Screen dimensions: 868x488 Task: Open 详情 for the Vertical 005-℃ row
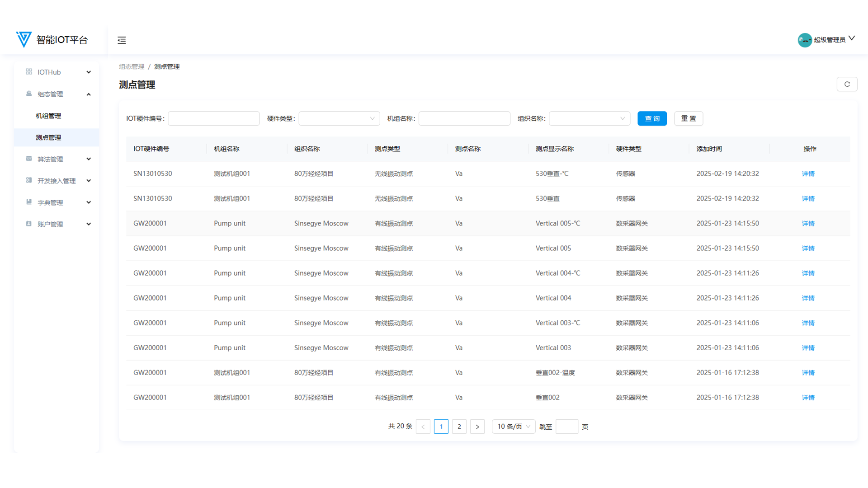pos(808,223)
